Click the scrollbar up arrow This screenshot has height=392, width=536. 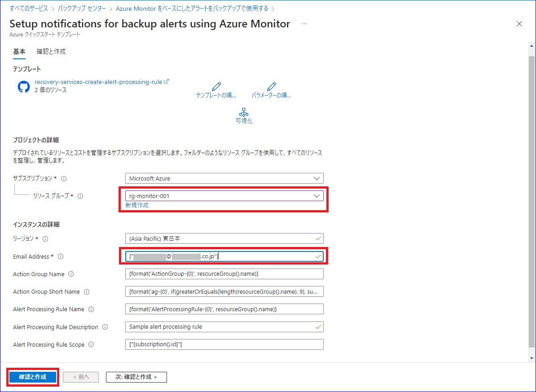pos(531,45)
